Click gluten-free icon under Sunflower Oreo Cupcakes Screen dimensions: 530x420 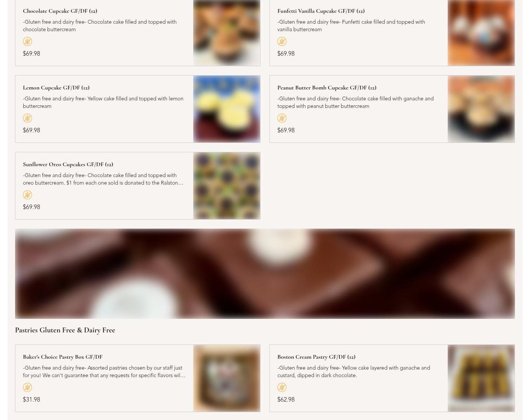point(27,195)
